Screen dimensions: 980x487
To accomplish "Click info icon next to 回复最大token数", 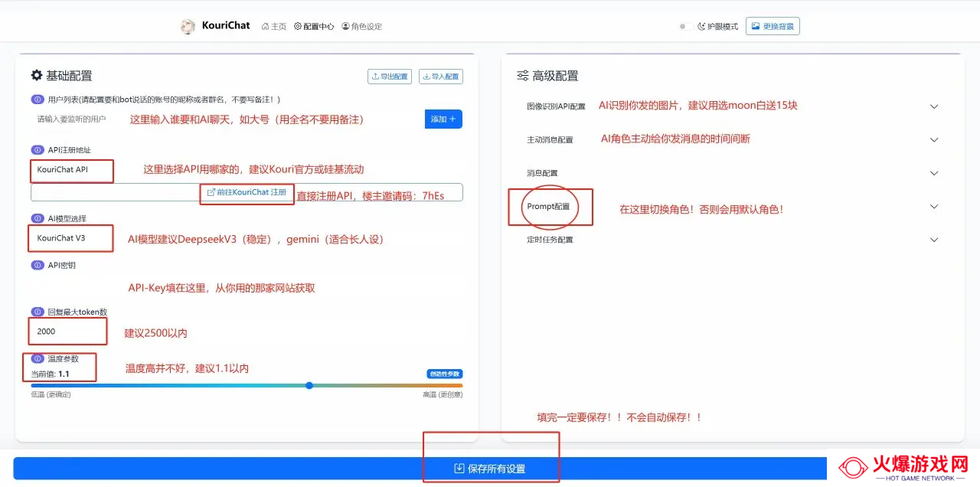I will point(37,312).
